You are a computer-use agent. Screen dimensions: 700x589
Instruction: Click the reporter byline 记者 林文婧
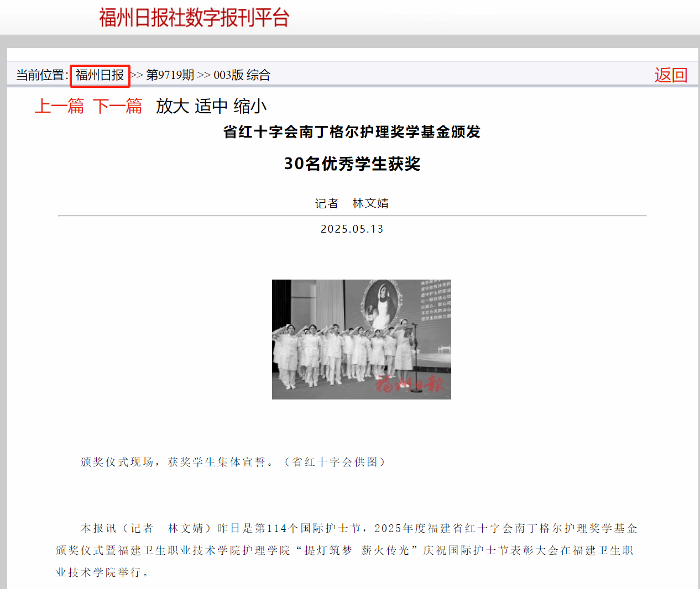(352, 203)
